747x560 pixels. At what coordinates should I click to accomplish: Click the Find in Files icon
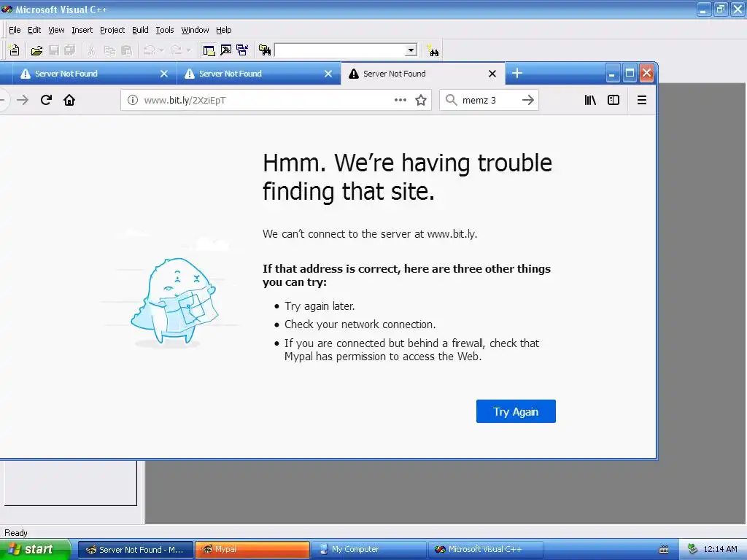265,50
